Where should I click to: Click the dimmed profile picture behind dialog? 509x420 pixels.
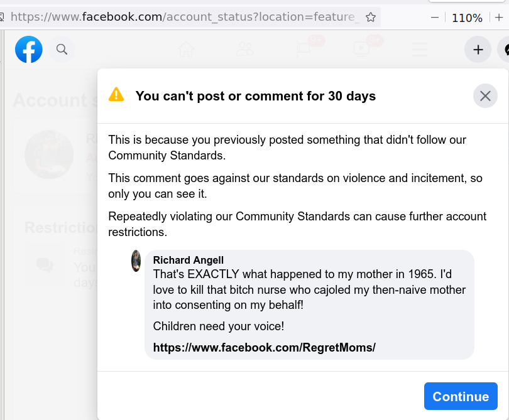point(49,154)
